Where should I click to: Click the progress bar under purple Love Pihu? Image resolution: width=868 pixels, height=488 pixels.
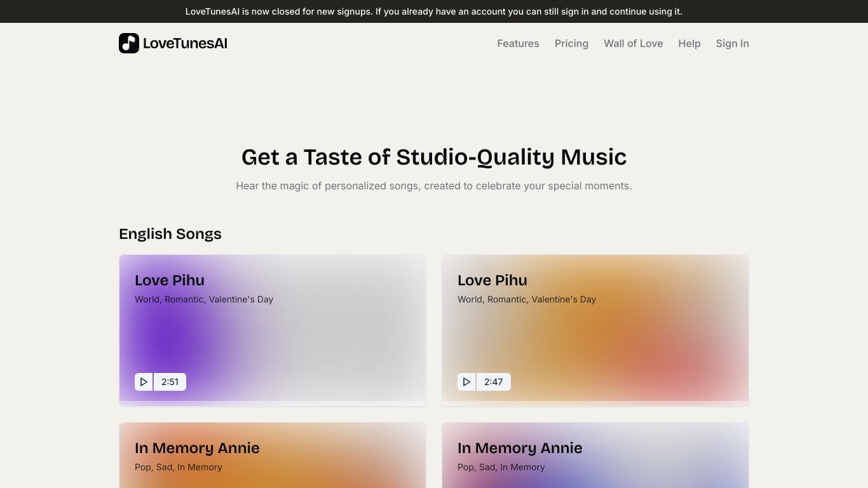click(x=273, y=403)
